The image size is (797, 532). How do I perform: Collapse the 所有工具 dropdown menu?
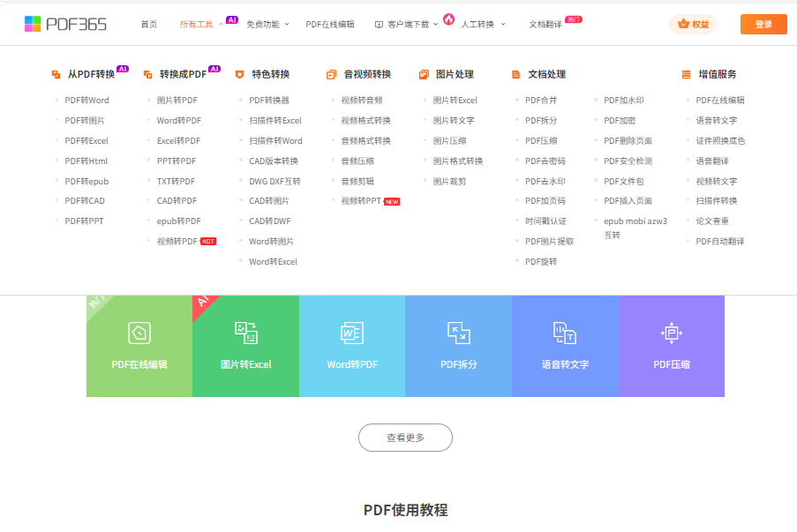pos(201,25)
